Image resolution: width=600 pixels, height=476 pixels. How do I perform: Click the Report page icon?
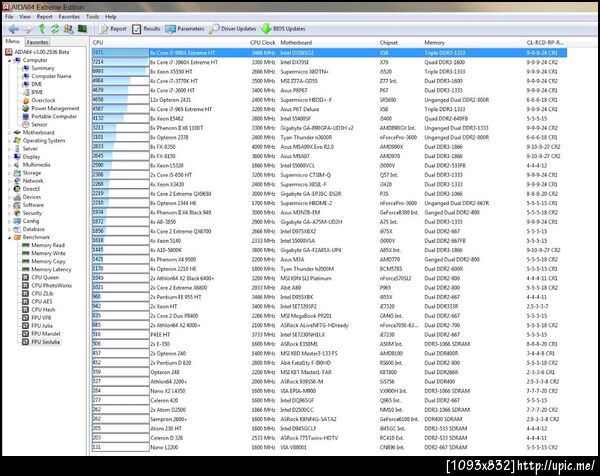pyautogui.click(x=103, y=29)
